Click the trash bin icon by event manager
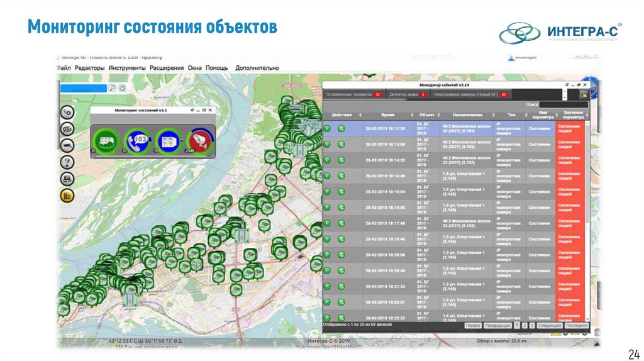 (x=597, y=332)
